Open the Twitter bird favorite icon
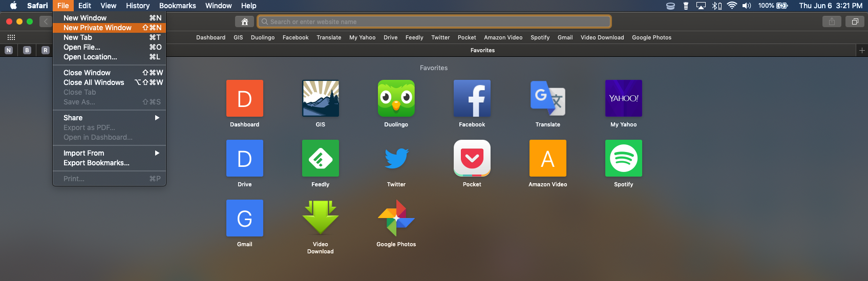The image size is (868, 281). (396, 158)
